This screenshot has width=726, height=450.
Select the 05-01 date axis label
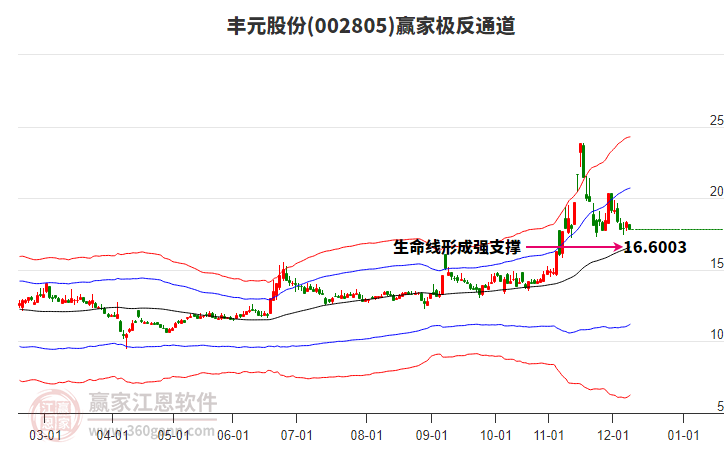[x=173, y=436]
